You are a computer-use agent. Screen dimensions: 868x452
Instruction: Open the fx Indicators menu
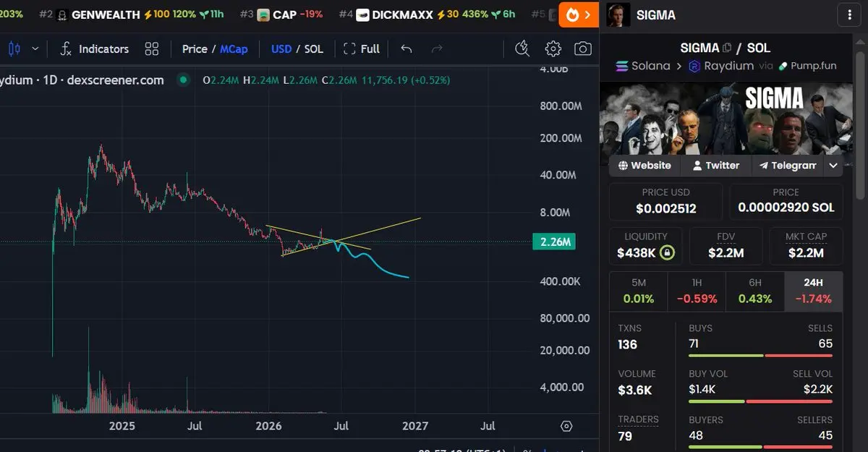94,48
